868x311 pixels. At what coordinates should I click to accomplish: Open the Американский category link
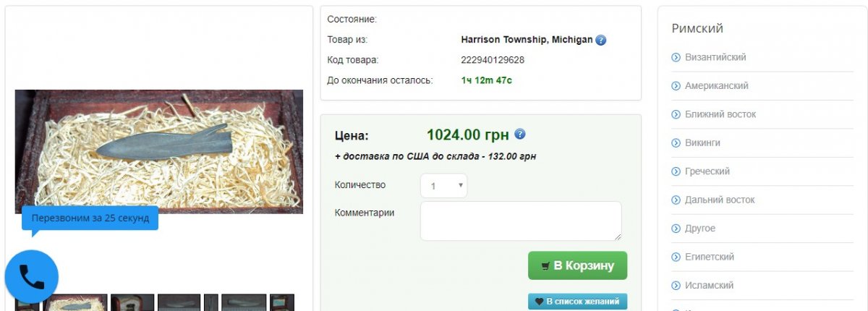[x=716, y=86]
